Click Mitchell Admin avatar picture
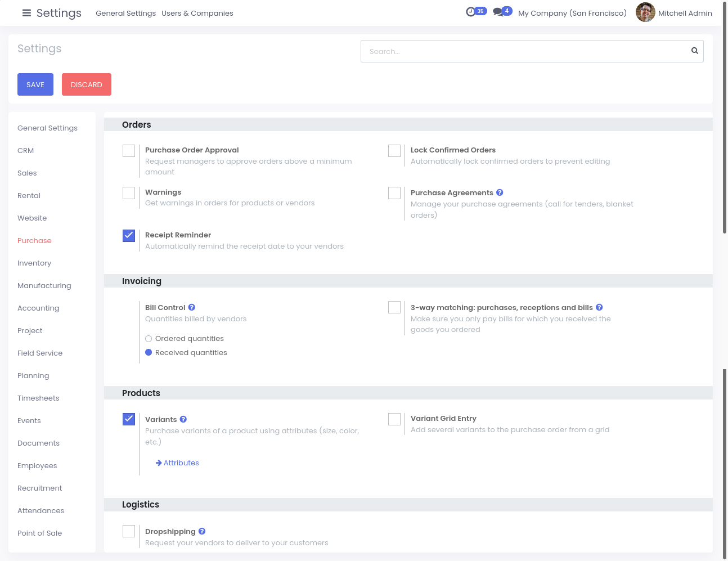The height and width of the screenshot is (561, 728). (645, 12)
